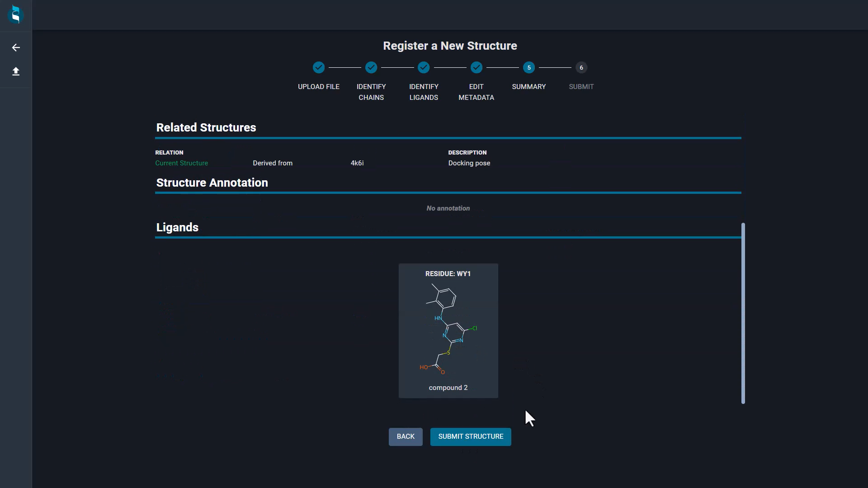Click the Identify Ligands step checkmark
The height and width of the screenshot is (488, 868).
[x=424, y=68]
